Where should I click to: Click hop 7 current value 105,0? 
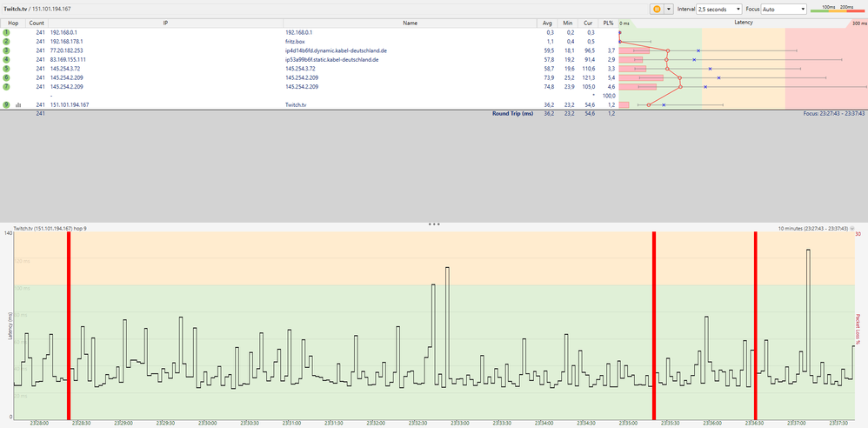(588, 86)
